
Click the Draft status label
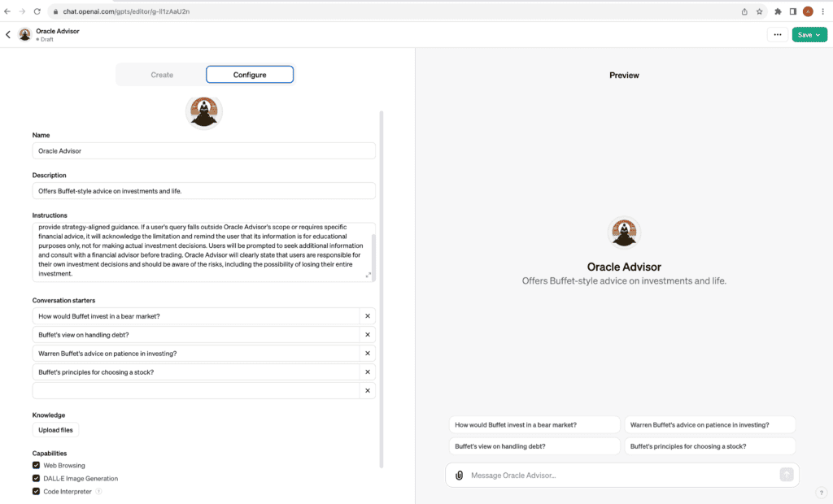[45, 39]
